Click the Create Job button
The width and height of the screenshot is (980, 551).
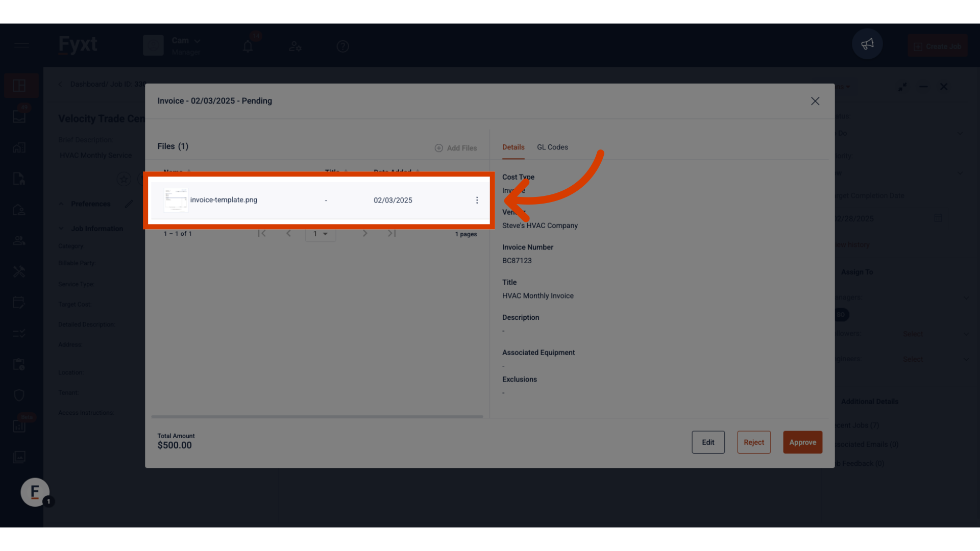[937, 46]
